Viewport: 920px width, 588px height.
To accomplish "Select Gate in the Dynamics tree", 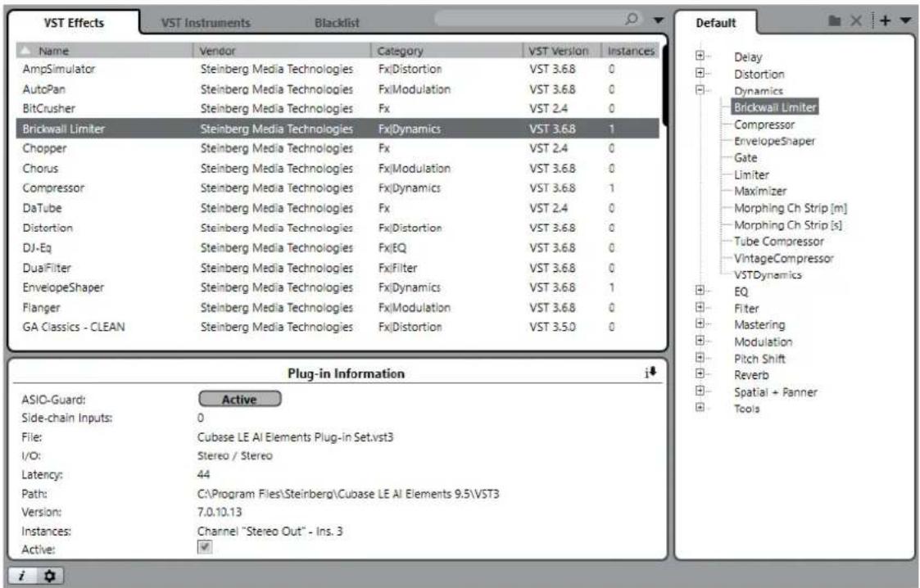I will coord(746,158).
